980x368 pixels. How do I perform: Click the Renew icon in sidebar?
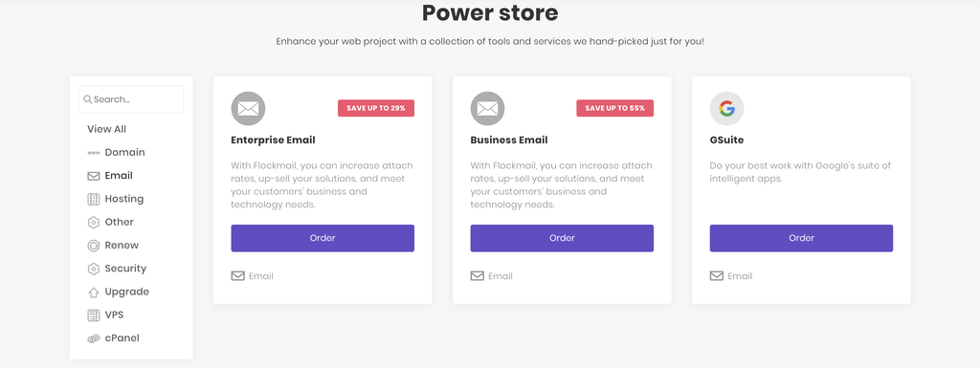click(x=94, y=246)
